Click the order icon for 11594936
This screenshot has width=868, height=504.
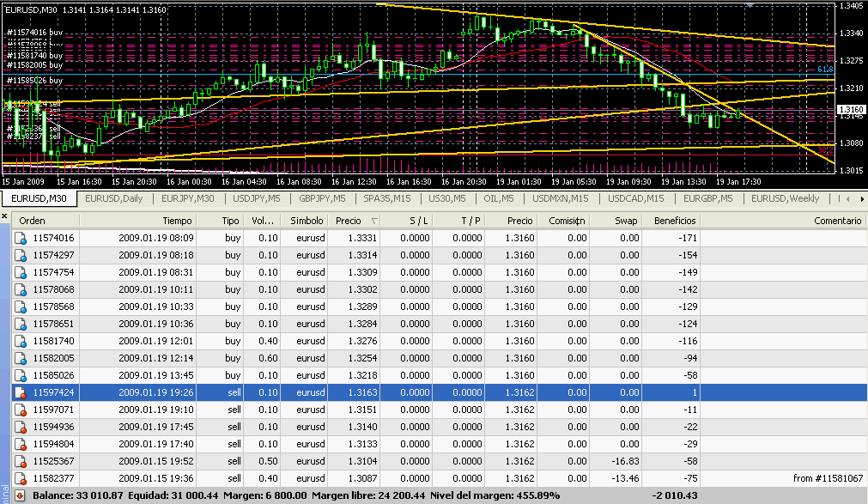(x=20, y=427)
